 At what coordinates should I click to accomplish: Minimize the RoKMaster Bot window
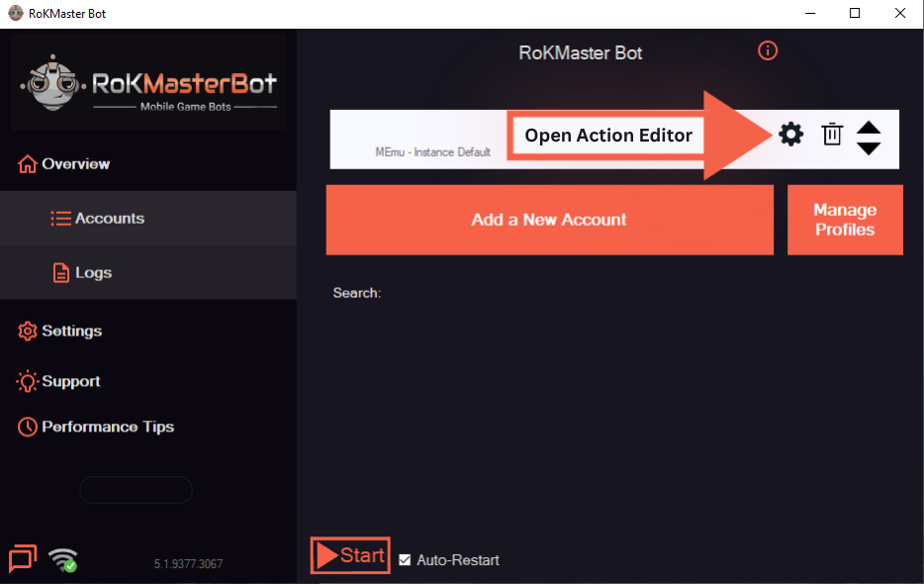pyautogui.click(x=810, y=13)
